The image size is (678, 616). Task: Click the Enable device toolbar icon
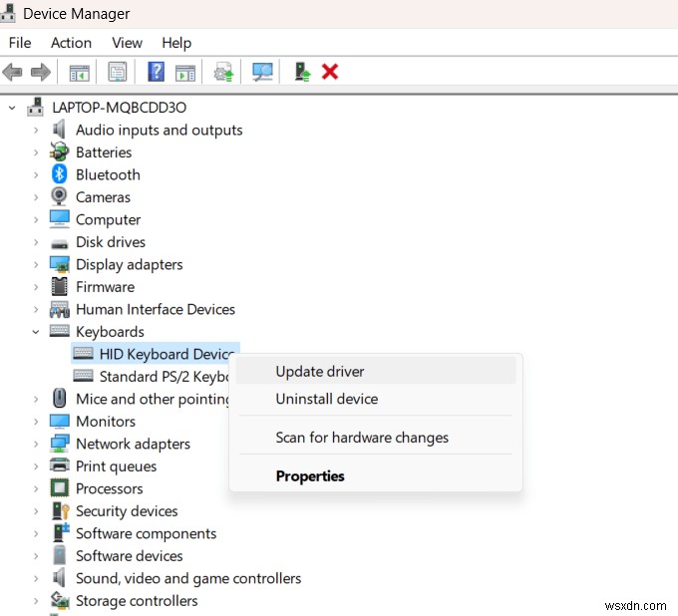[x=302, y=72]
